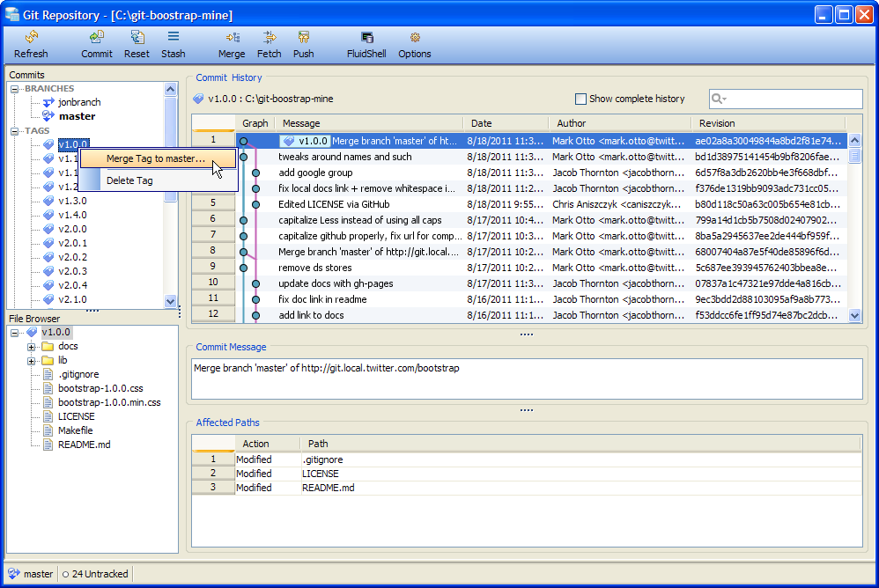Click the master branch status bar indicator
Screen dimensions: 879x588
click(x=31, y=574)
